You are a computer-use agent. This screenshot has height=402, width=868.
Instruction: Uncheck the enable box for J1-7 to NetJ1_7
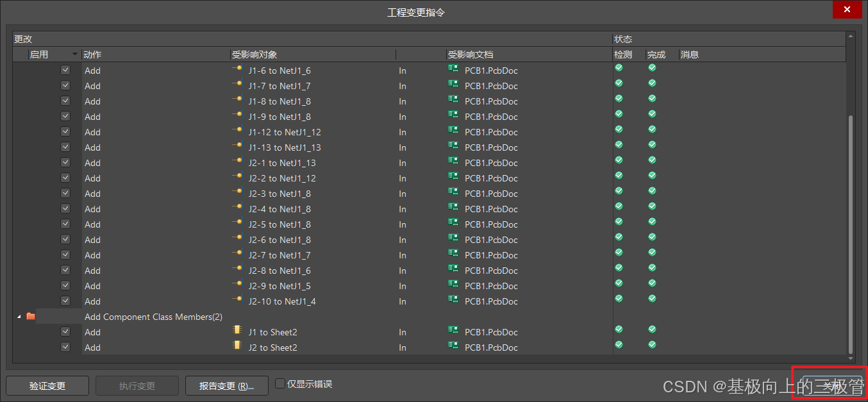tap(65, 85)
